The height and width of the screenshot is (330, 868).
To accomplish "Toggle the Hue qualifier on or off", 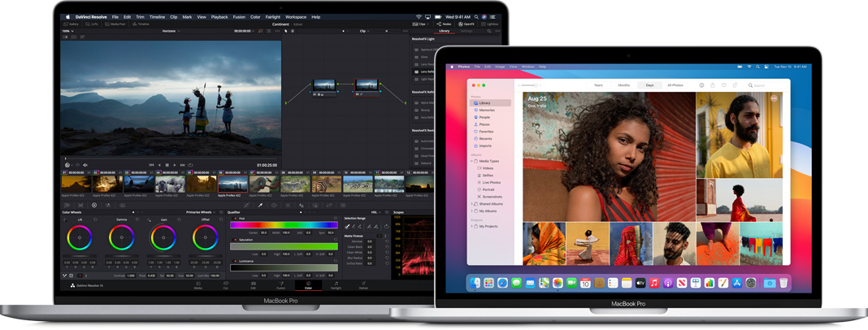I will pos(234,218).
